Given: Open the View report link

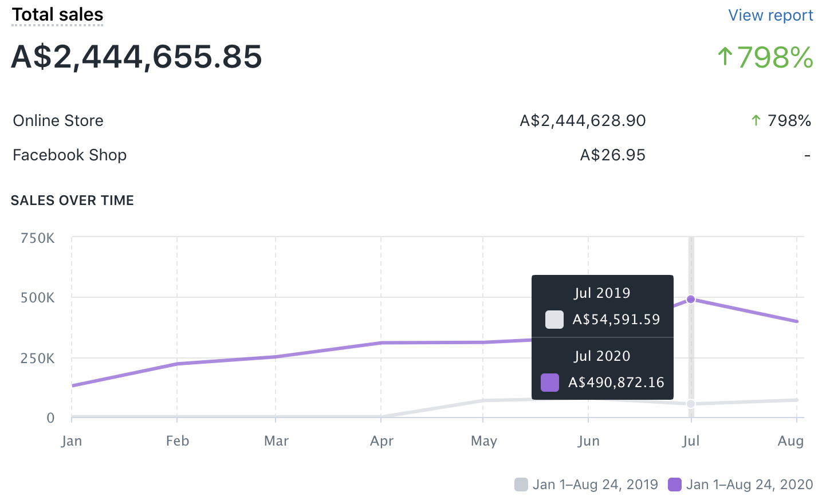Looking at the screenshot, I should pyautogui.click(x=770, y=15).
